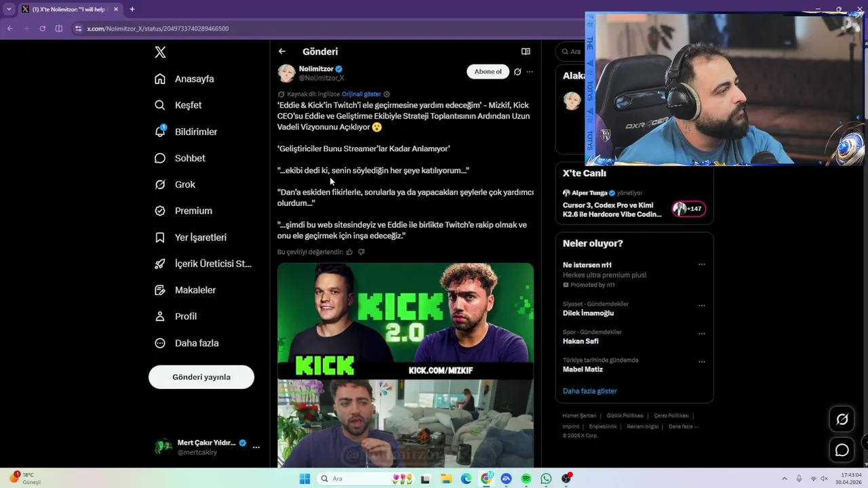The image size is (868, 488).
Task: Rate the translation with thumbs up
Action: click(350, 252)
